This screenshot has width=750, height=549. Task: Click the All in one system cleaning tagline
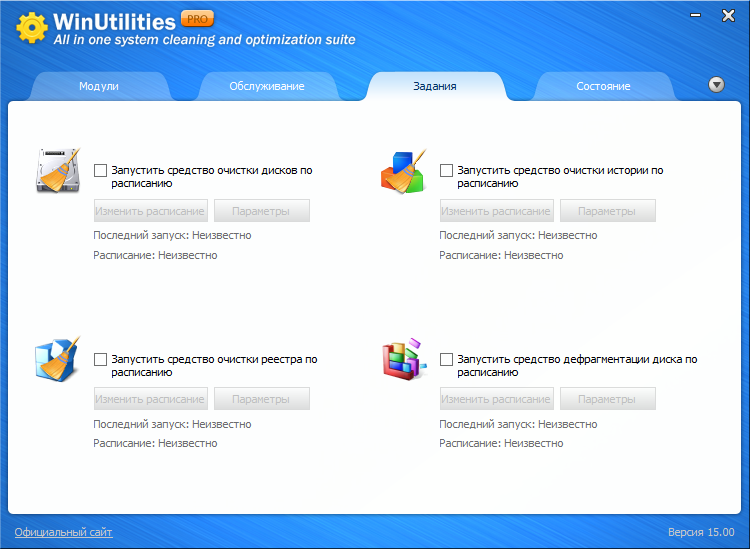(204, 40)
